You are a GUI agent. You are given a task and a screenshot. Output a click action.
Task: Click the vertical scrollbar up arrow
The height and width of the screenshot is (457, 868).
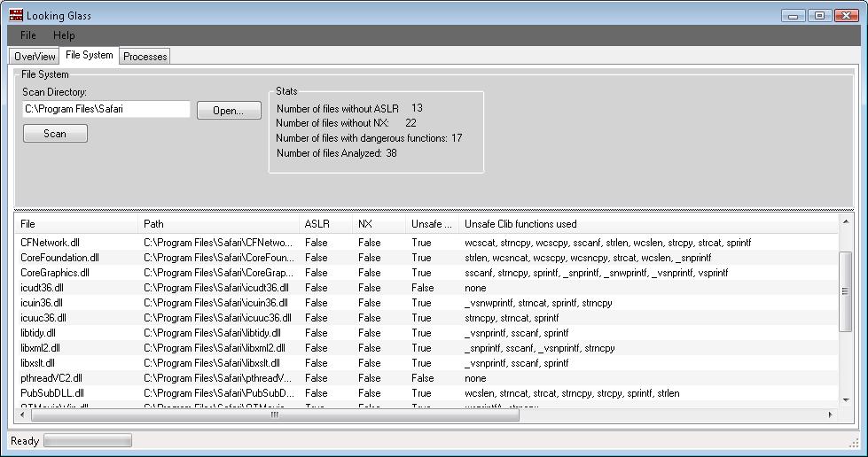[x=845, y=221]
